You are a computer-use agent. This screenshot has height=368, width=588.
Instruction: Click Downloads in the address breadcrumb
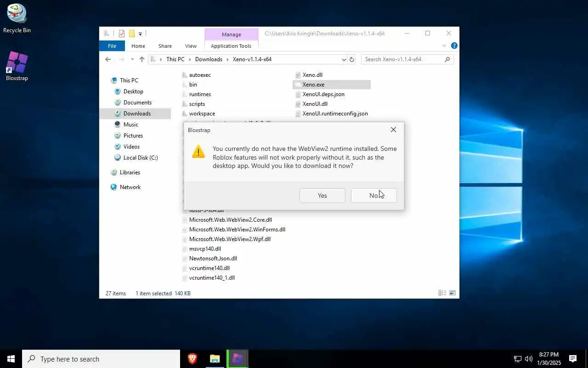click(x=209, y=59)
